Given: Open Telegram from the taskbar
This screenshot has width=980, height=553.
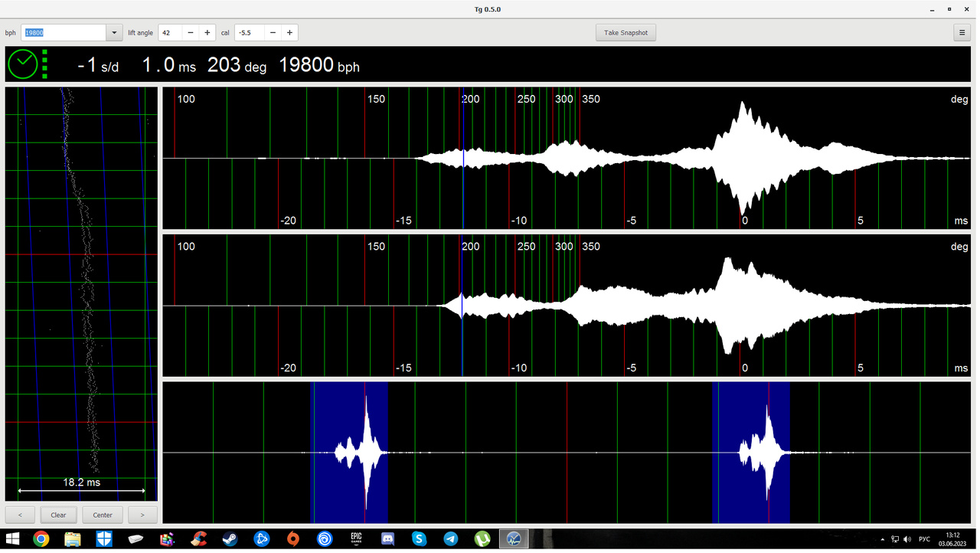Looking at the screenshot, I should pyautogui.click(x=451, y=540).
